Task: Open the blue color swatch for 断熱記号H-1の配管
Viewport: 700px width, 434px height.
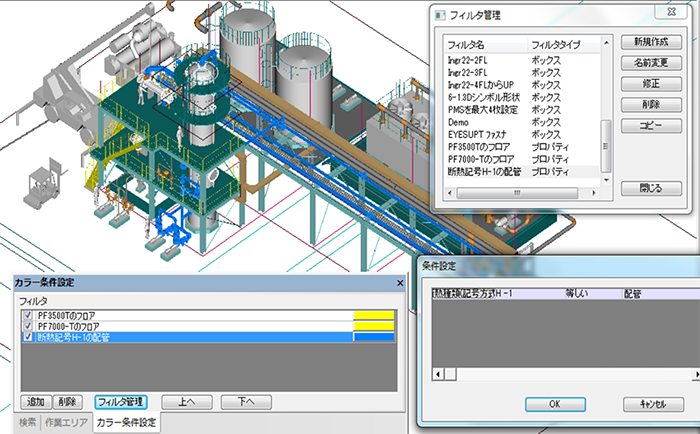Action: click(x=374, y=338)
